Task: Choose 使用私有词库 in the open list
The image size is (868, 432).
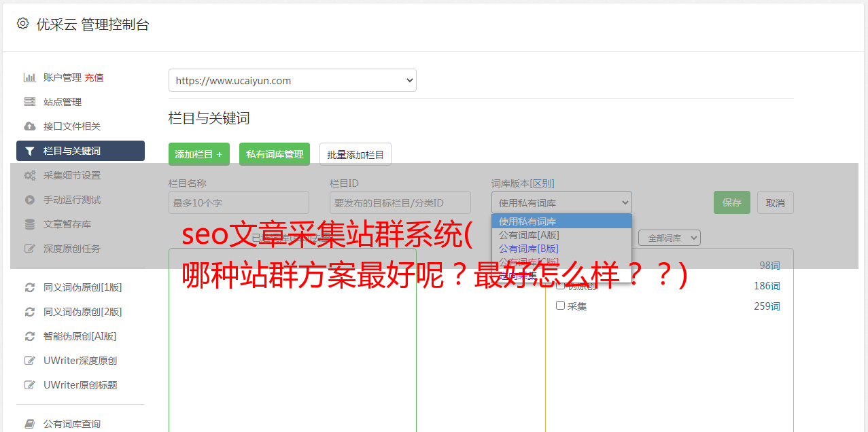Action: pos(561,221)
